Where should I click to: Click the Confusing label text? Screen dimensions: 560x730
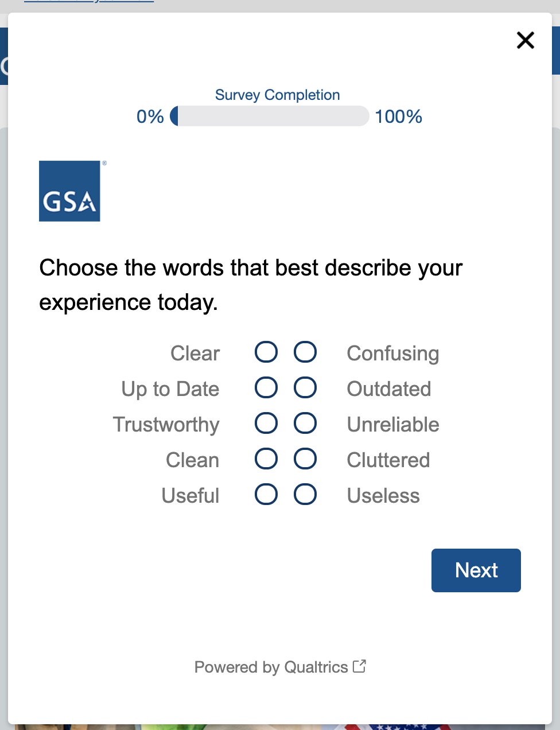click(393, 354)
